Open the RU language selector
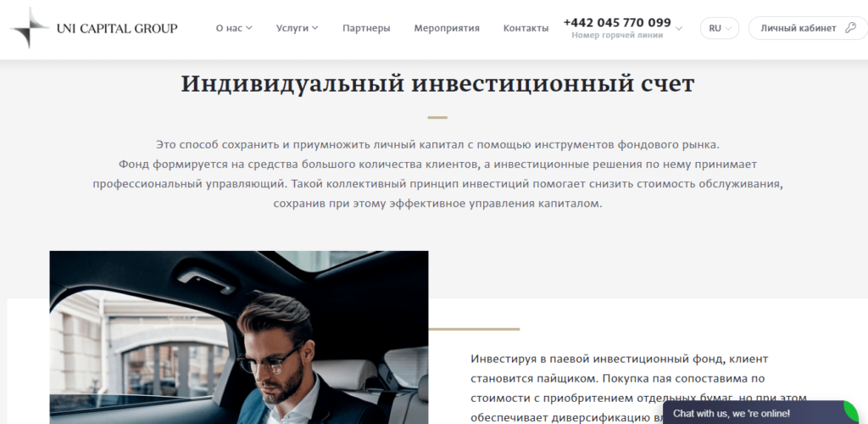Image resolution: width=868 pixels, height=424 pixels. [x=720, y=28]
